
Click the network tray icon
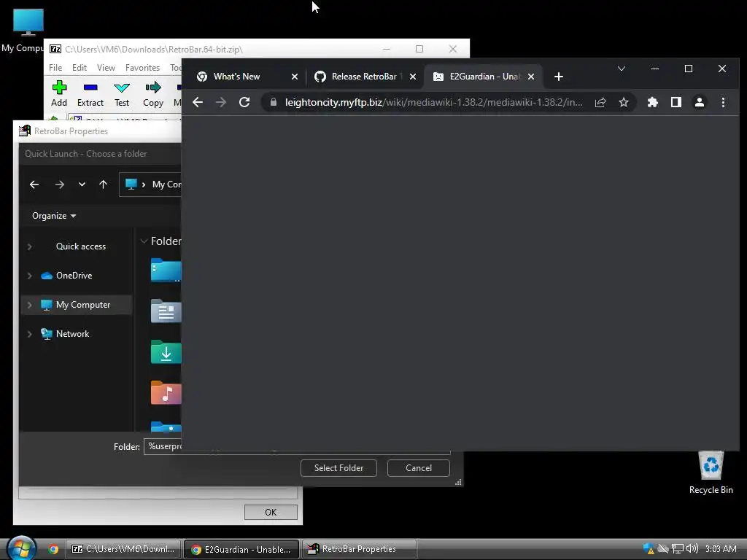click(678, 548)
